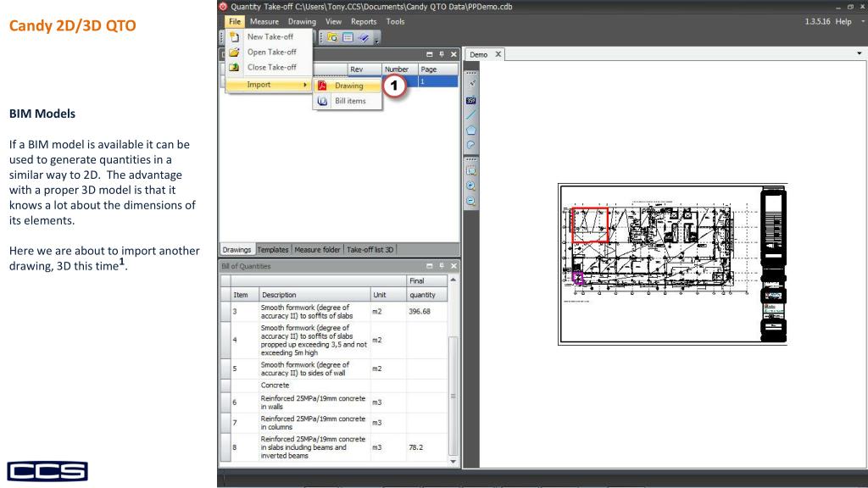Select Drawing in the Import submenu
The height and width of the screenshot is (488, 868).
[x=348, y=86]
